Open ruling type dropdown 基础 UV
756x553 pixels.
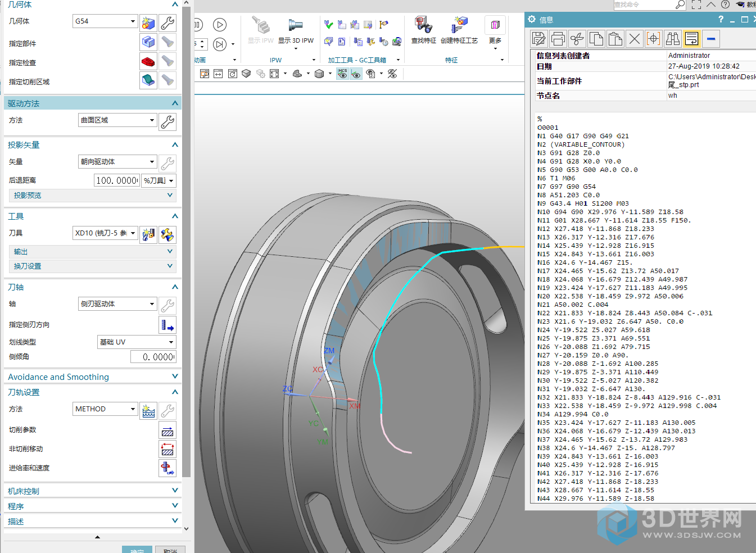click(137, 342)
